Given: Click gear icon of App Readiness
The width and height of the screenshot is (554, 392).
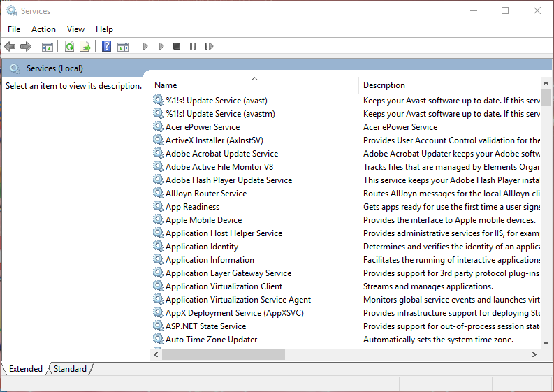Looking at the screenshot, I should click(159, 206).
